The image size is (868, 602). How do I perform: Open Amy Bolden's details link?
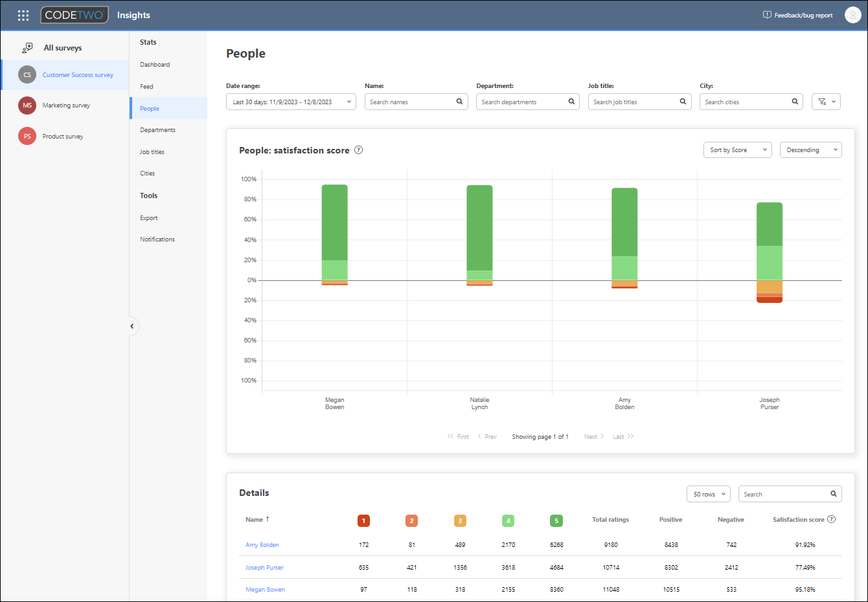click(x=262, y=545)
